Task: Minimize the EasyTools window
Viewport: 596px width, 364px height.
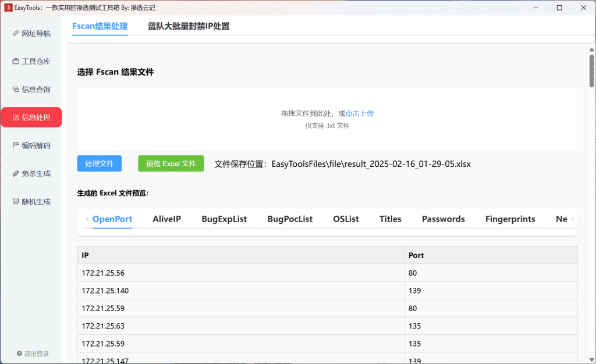Action: pyautogui.click(x=536, y=8)
